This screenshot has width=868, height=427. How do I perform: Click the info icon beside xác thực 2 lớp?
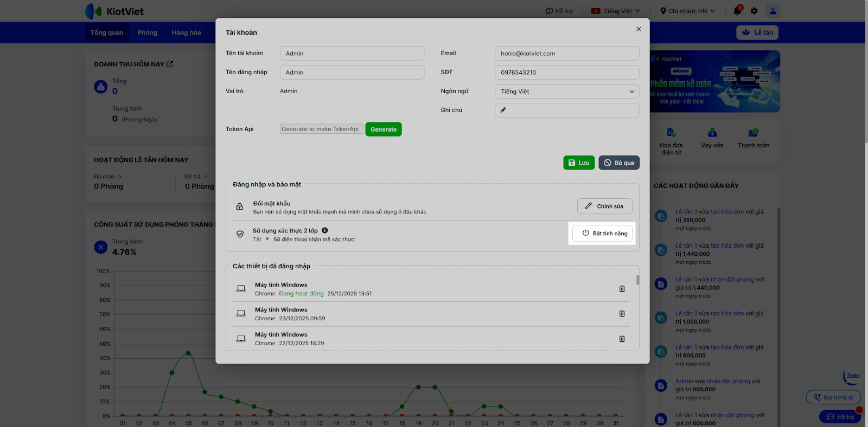pyautogui.click(x=324, y=230)
